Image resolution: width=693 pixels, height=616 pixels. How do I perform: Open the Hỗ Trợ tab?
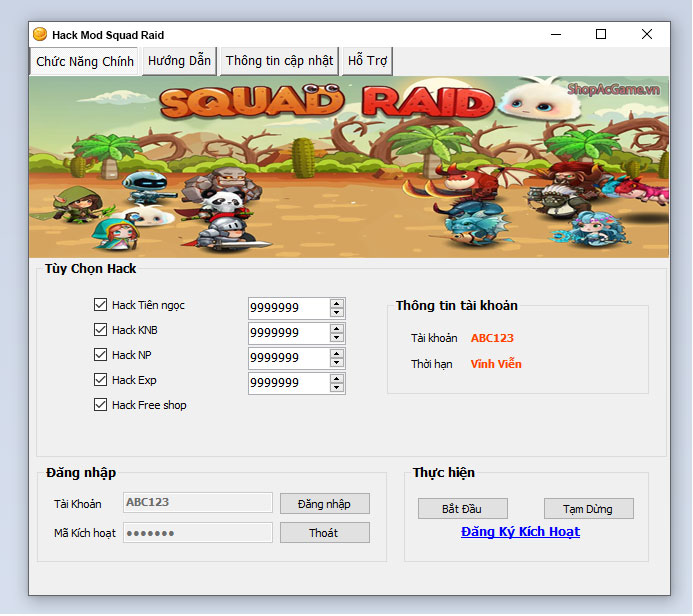pos(367,61)
